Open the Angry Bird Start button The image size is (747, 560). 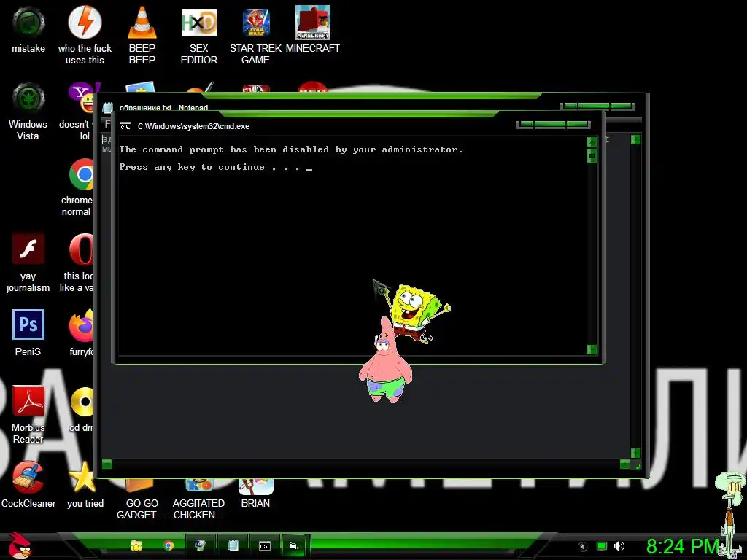20,545
